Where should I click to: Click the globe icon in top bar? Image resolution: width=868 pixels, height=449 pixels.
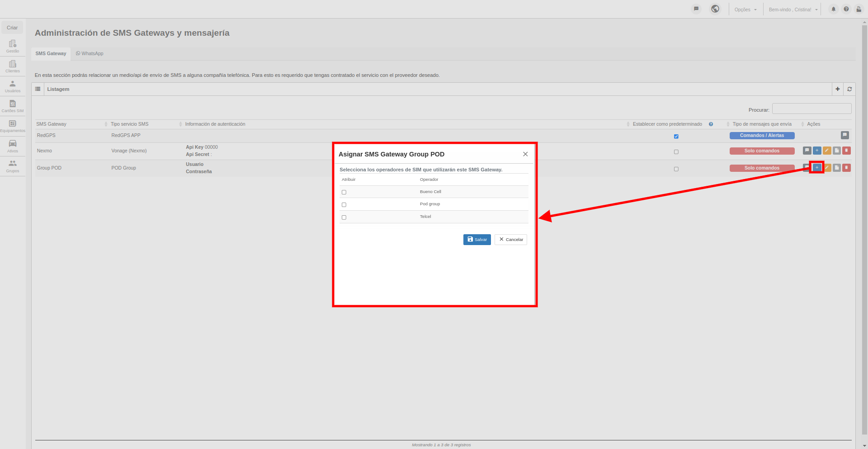tap(715, 9)
